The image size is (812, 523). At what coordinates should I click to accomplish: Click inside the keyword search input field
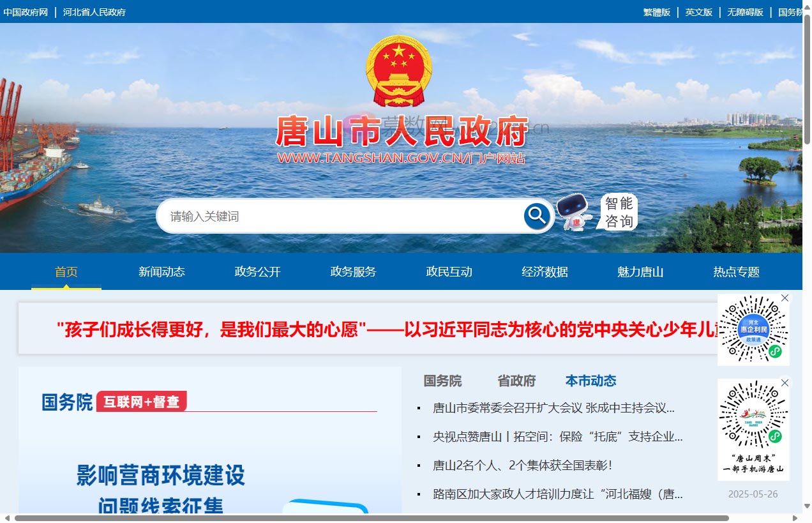click(x=319, y=216)
